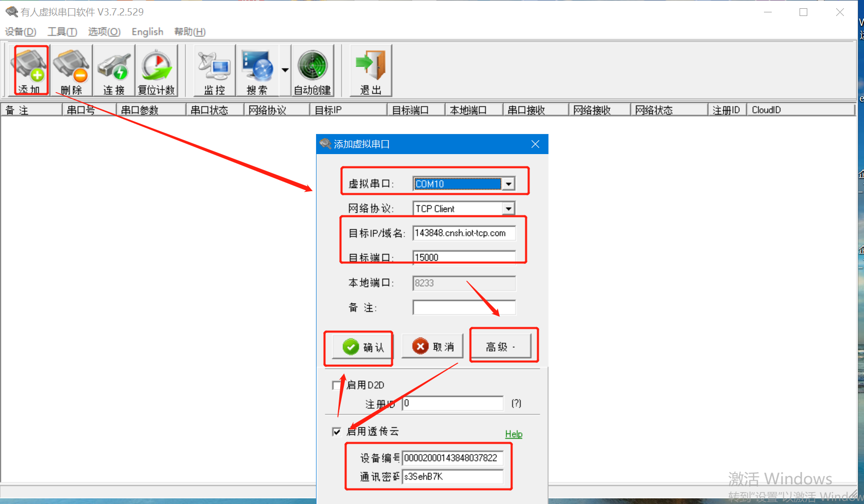The height and width of the screenshot is (504, 864).
Task: Open the 网络协议 TCP Client dropdown
Action: tap(508, 209)
